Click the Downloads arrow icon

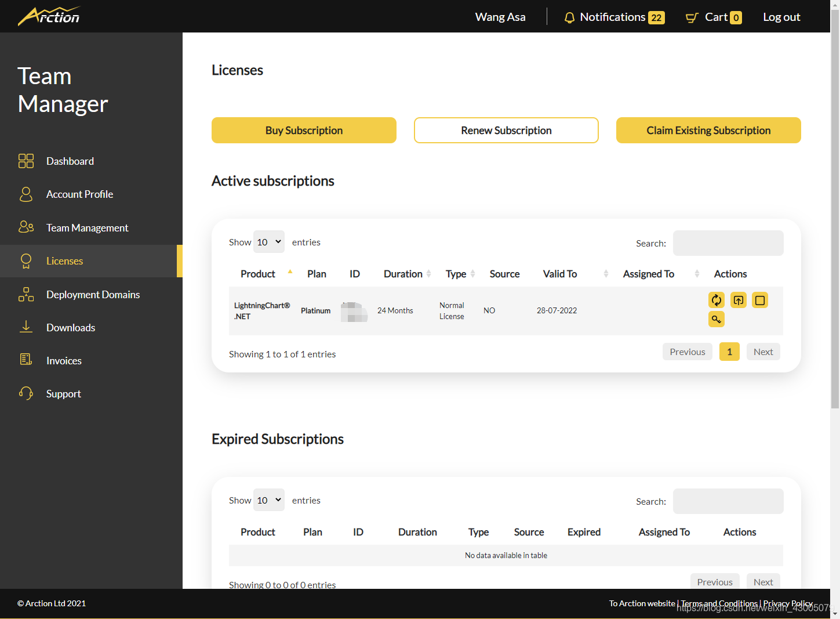click(26, 327)
